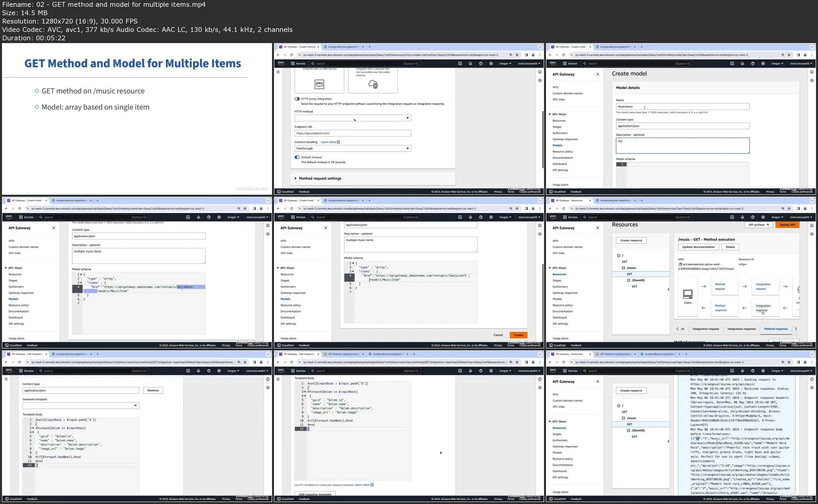The width and height of the screenshot is (818, 504).
Task: Toggle HTTP proxy integration in the Create method frame
Action: 297,99
